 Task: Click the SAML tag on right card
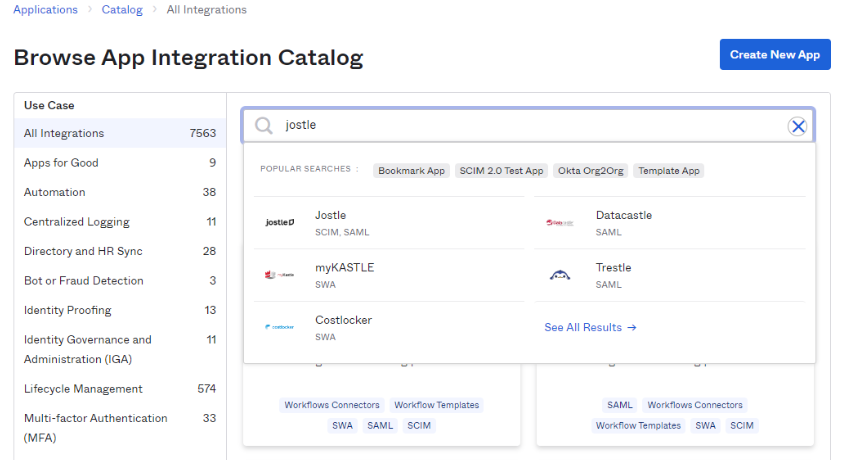[x=620, y=405]
